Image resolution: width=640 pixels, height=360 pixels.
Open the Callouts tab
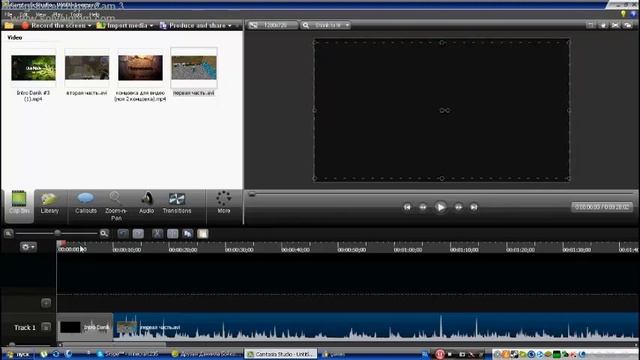[x=86, y=204]
